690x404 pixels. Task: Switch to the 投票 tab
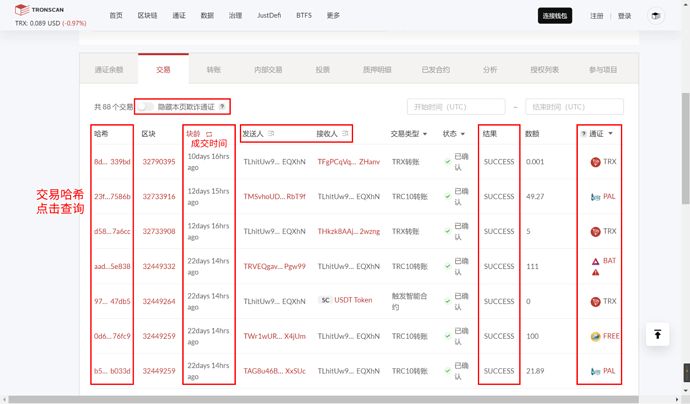click(x=323, y=70)
